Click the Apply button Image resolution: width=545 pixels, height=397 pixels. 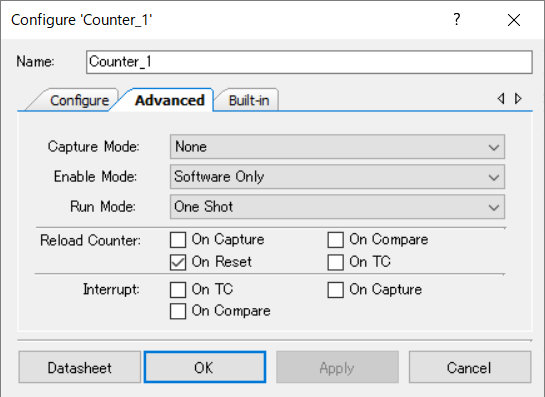pyautogui.click(x=337, y=367)
